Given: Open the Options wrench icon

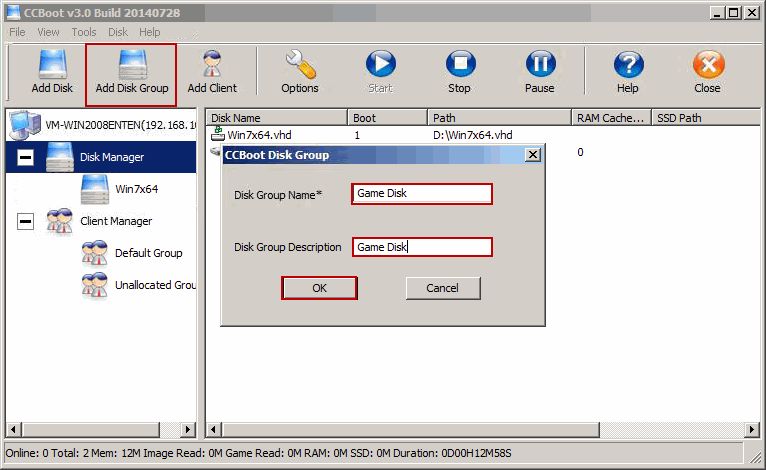Looking at the screenshot, I should [x=300, y=64].
